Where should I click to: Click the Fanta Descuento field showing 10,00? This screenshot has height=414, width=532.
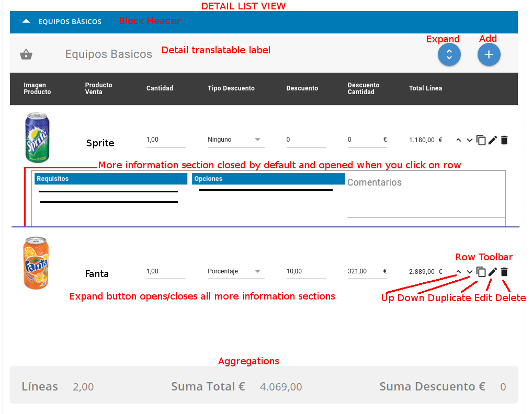(305, 272)
